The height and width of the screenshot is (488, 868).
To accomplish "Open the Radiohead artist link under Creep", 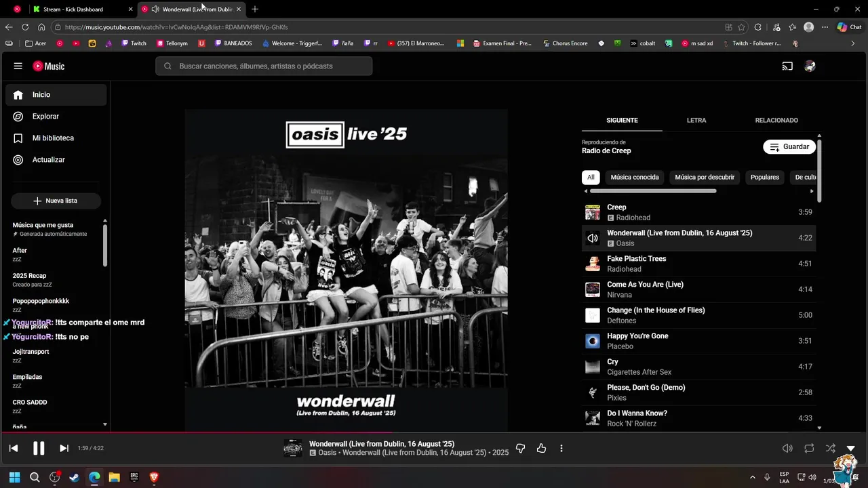I will click(633, 218).
